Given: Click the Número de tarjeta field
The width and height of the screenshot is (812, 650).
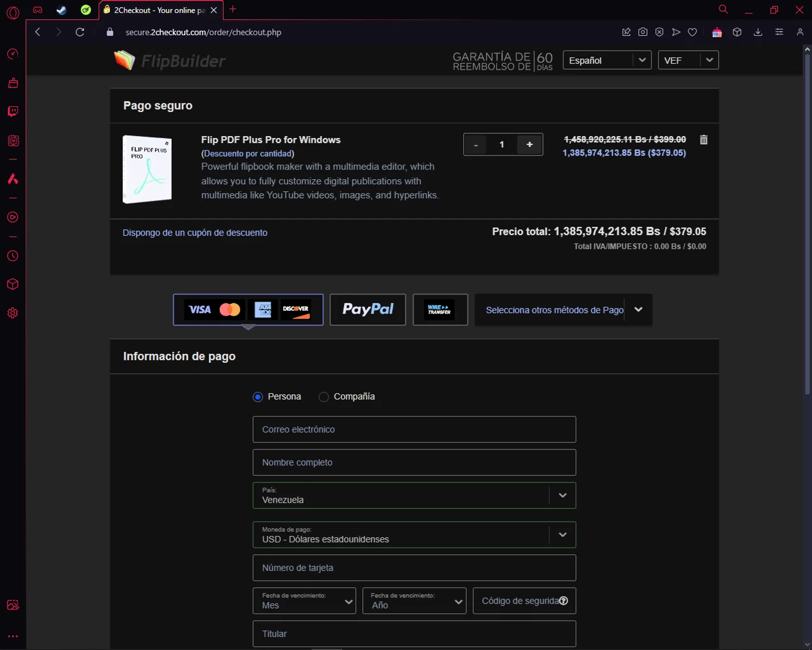Looking at the screenshot, I should click(414, 568).
